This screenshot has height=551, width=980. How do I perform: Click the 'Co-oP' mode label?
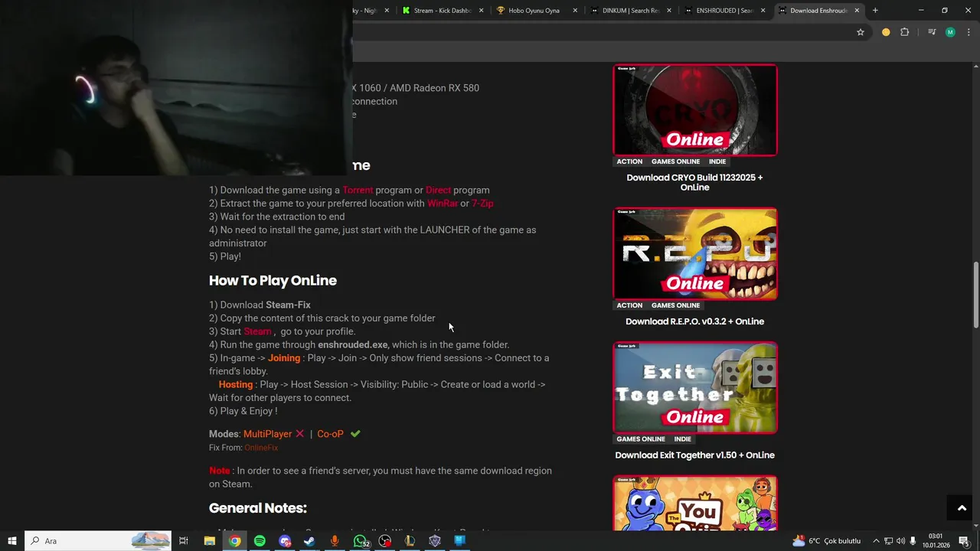[330, 434]
